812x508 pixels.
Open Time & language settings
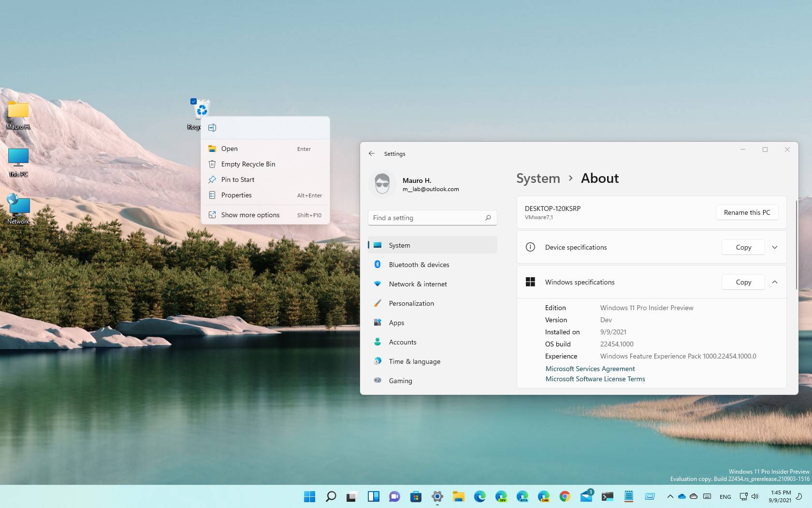pos(414,361)
